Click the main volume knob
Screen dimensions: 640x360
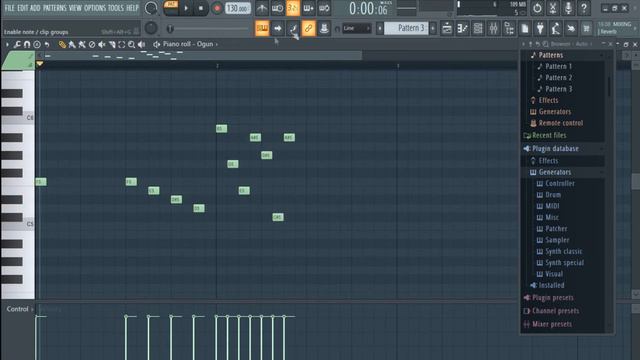click(151, 8)
